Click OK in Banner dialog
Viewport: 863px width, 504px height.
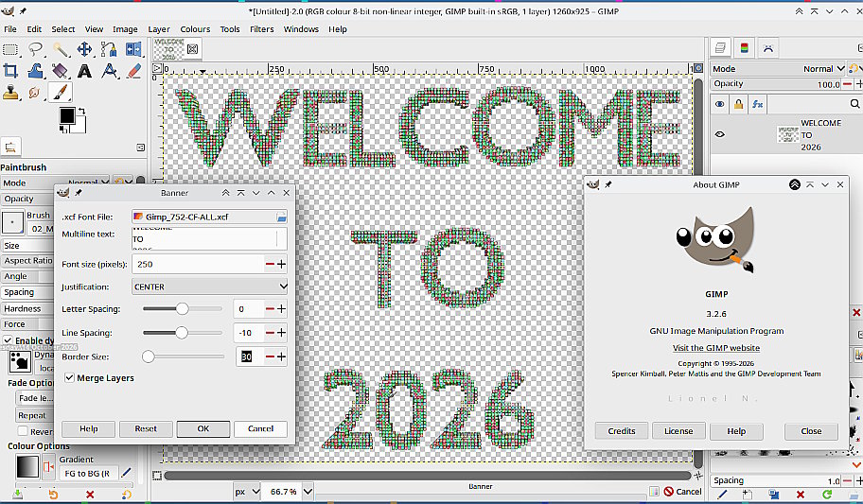pyautogui.click(x=203, y=428)
